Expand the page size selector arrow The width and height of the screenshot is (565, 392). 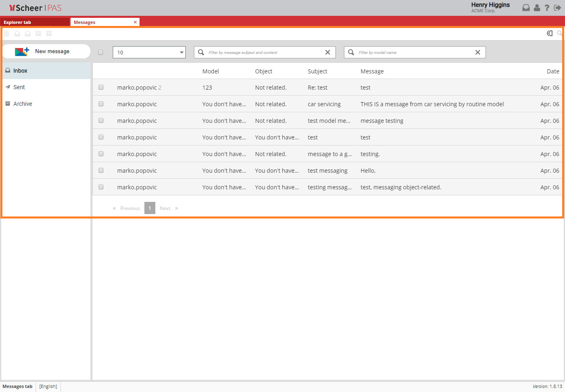[181, 52]
